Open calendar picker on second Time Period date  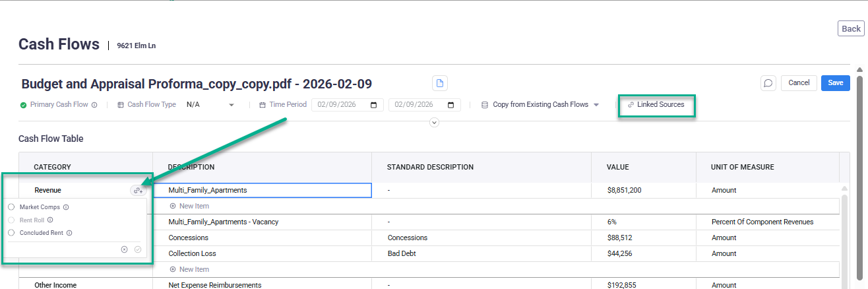451,105
